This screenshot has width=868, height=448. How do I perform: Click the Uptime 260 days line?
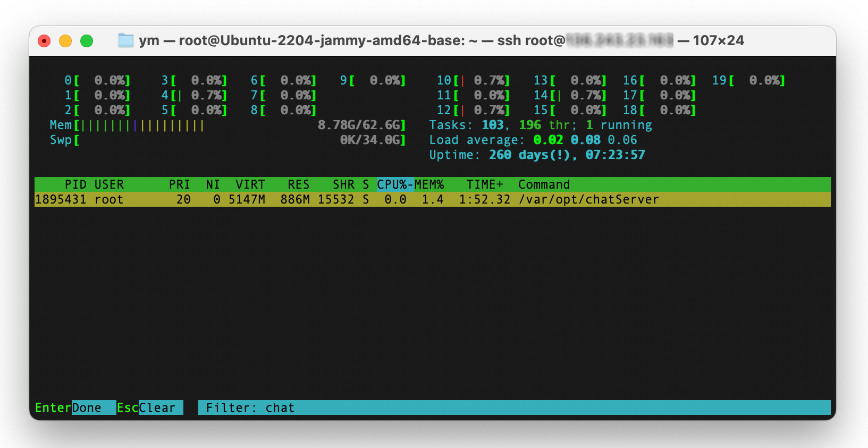pyautogui.click(x=537, y=155)
